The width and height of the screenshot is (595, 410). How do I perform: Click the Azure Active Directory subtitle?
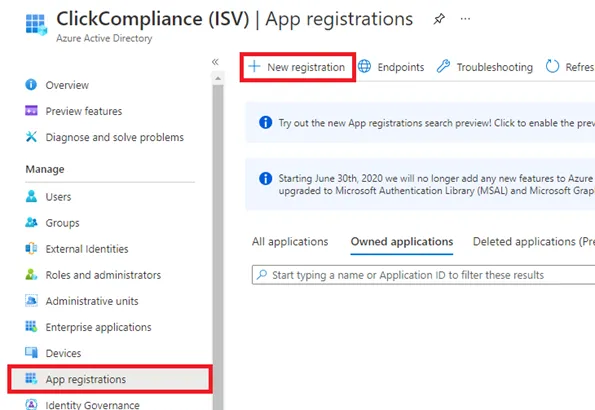pos(104,38)
